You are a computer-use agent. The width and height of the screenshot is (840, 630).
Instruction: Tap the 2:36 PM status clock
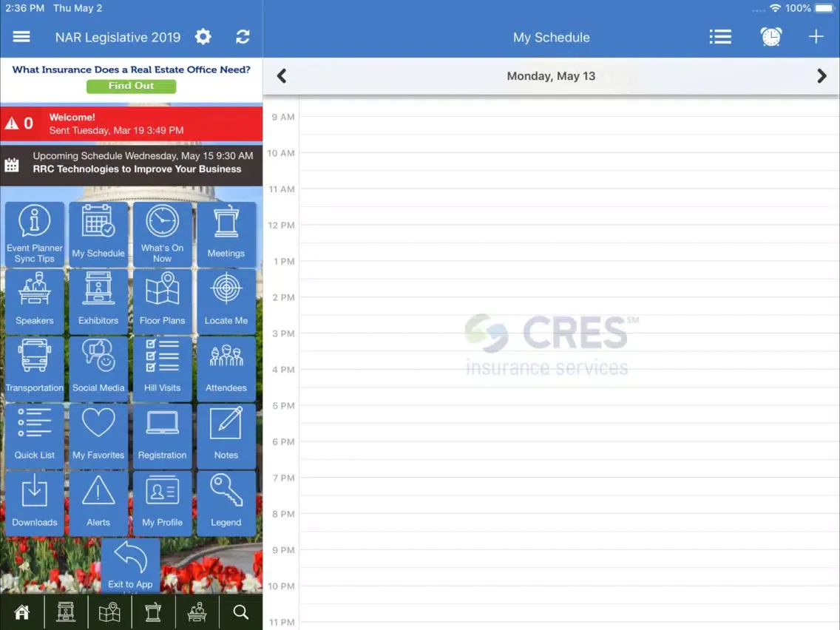24,8
